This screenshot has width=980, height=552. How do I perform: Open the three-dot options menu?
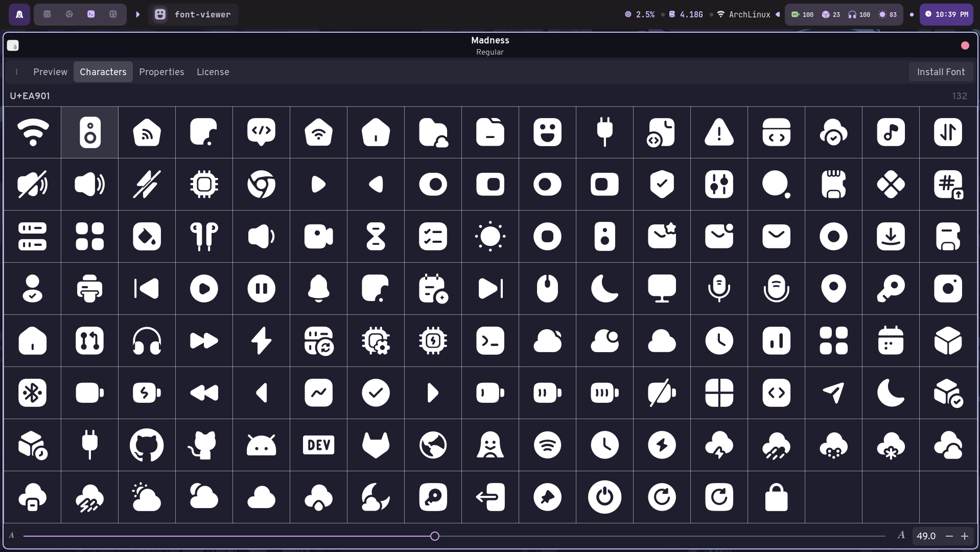(17, 72)
